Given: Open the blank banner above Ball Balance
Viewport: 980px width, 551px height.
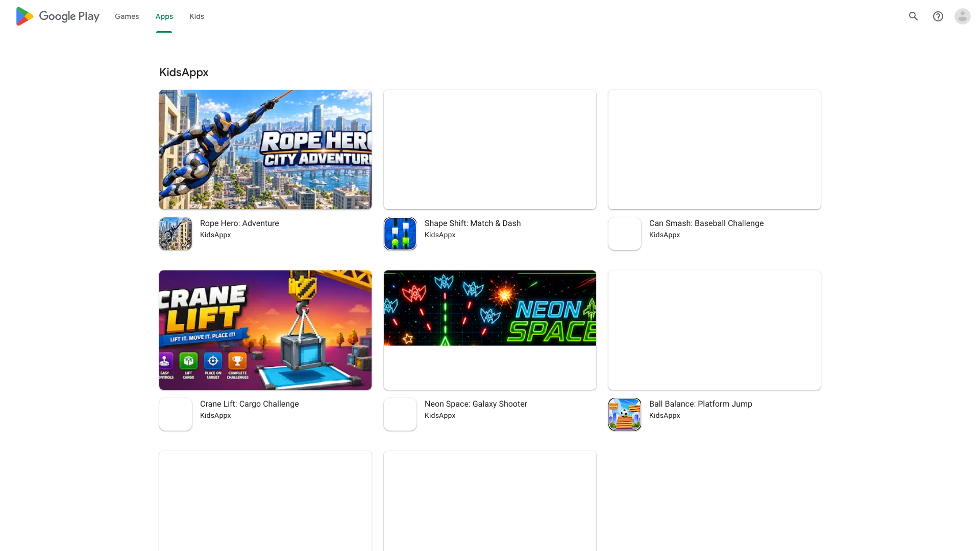Looking at the screenshot, I should click(x=715, y=330).
